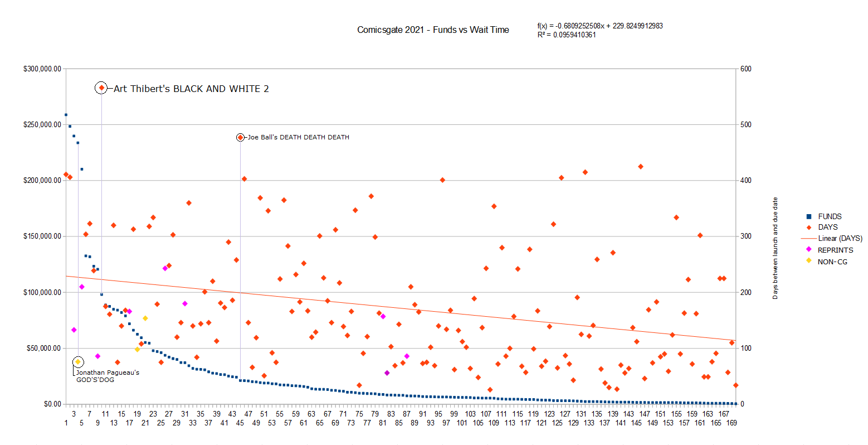Select the 300 label on the days axis
The height and width of the screenshot is (445, 868).
coord(745,236)
